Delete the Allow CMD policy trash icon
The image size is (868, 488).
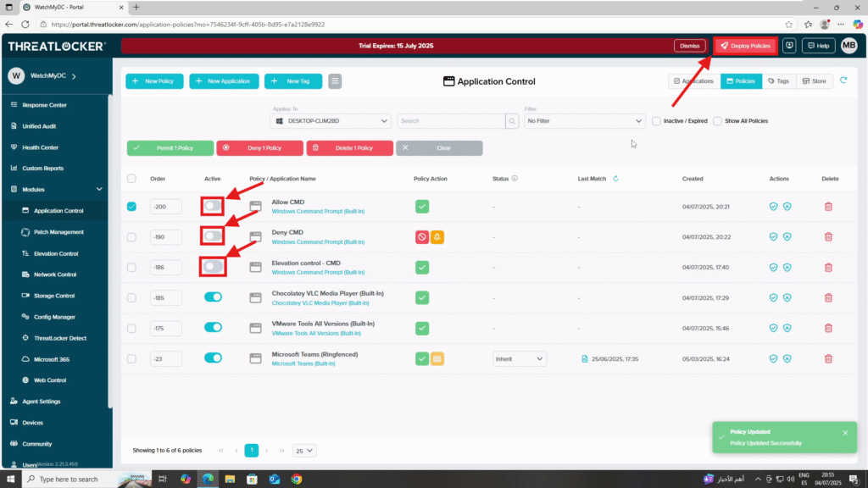(828, 207)
